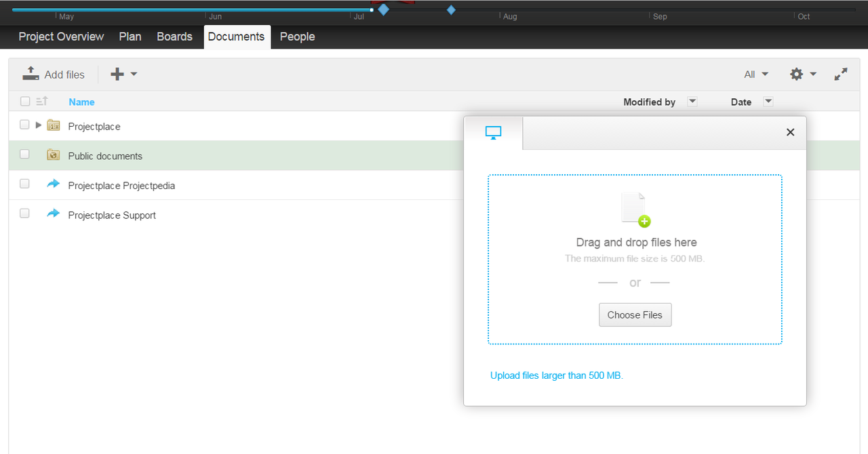The height and width of the screenshot is (454, 868).
Task: Click the Add files upload icon
Action: [31, 74]
